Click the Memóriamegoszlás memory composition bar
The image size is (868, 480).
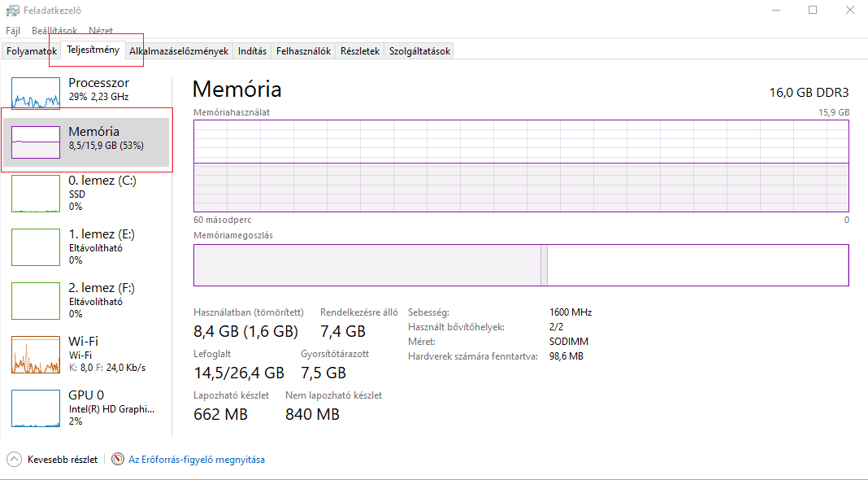point(520,265)
